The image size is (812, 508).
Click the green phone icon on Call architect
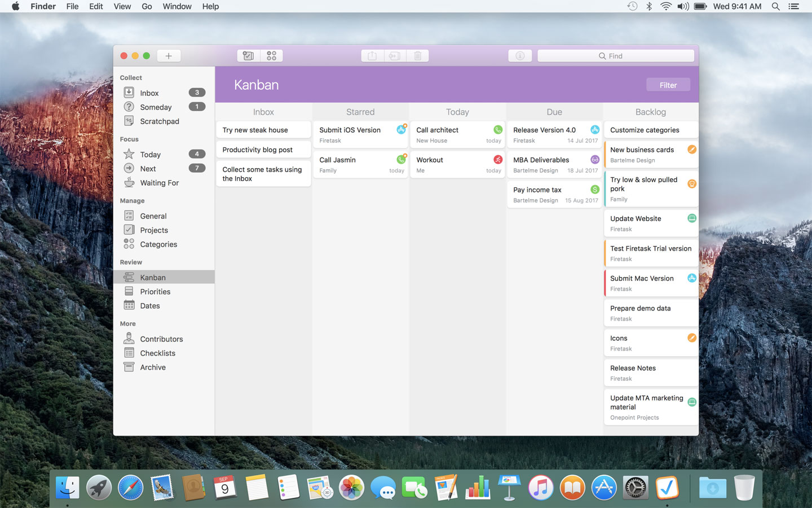[x=498, y=130]
